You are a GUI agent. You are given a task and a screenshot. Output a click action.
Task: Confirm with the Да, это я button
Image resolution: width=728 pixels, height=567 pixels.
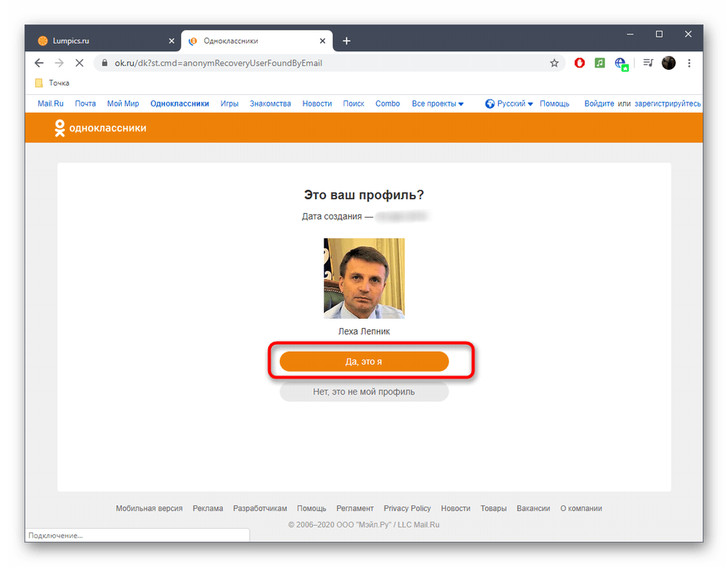click(x=364, y=361)
